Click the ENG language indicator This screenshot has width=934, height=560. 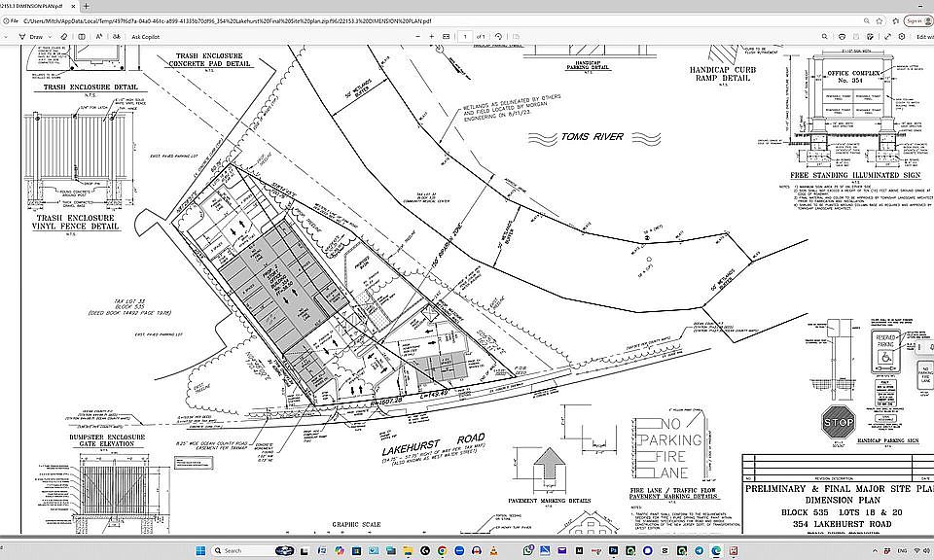coord(902,550)
